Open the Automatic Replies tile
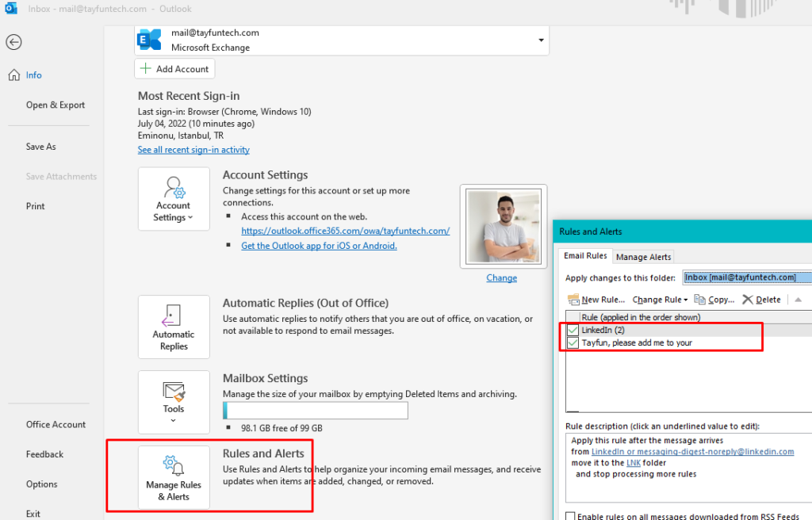Screen dimensions: 812x520 pyautogui.click(x=174, y=327)
